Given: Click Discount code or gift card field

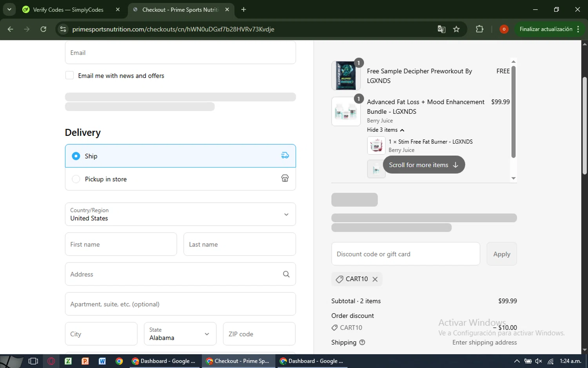Looking at the screenshot, I should [x=406, y=254].
